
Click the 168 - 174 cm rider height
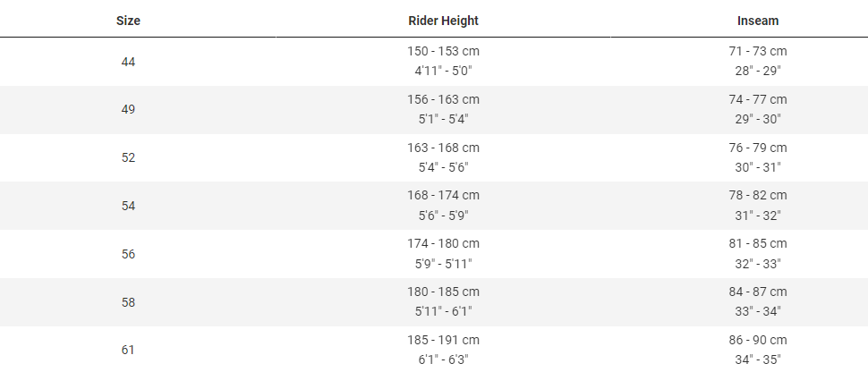pyautogui.click(x=443, y=195)
